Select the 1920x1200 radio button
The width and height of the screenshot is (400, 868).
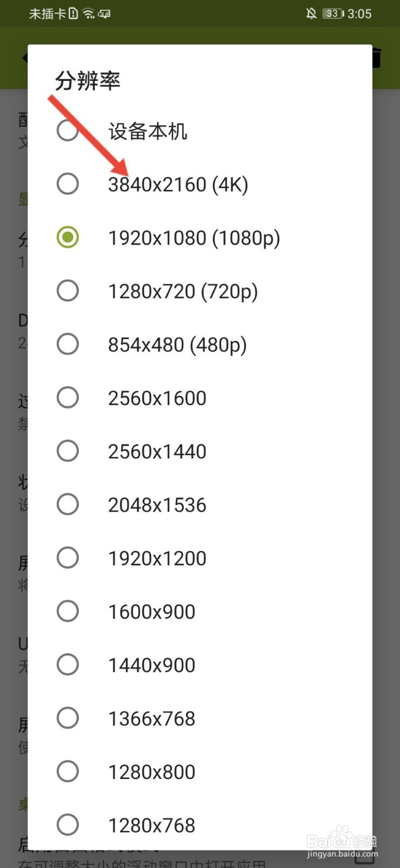pyautogui.click(x=68, y=558)
